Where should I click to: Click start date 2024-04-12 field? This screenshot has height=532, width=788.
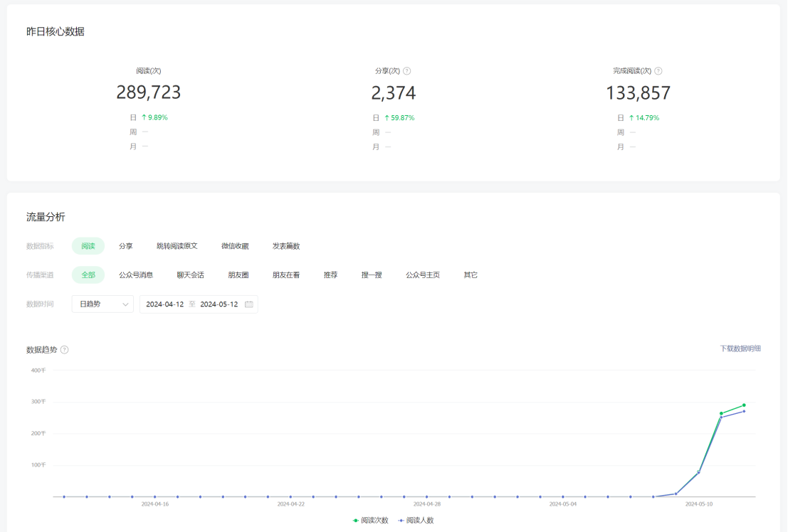point(165,304)
